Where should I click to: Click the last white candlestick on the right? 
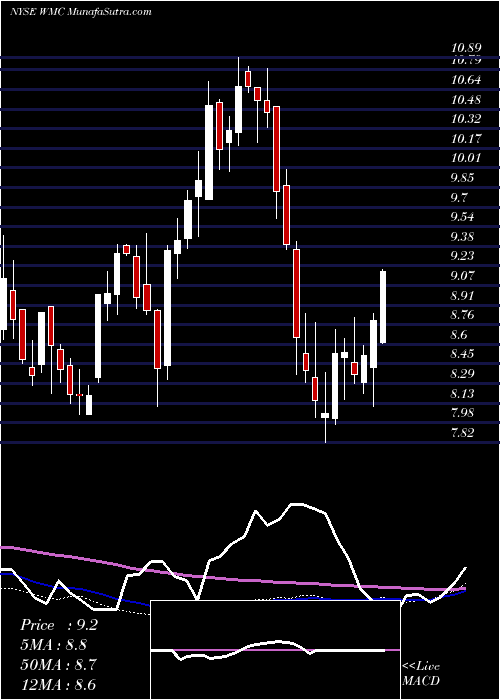click(383, 307)
